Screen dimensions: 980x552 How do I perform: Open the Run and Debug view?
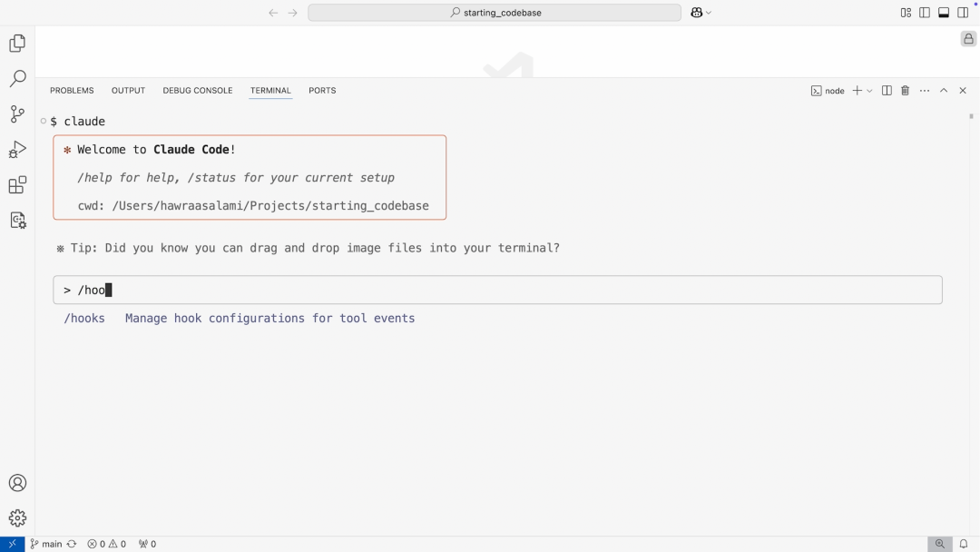(x=17, y=150)
